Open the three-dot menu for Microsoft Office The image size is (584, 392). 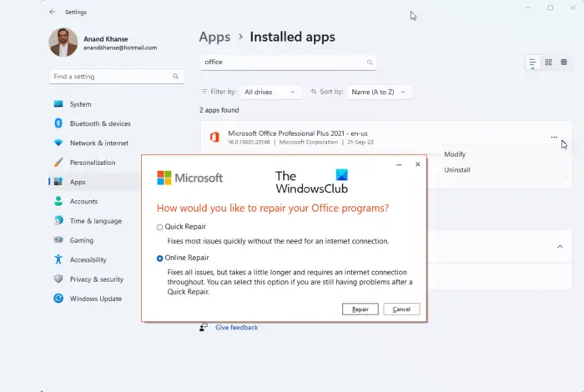554,138
